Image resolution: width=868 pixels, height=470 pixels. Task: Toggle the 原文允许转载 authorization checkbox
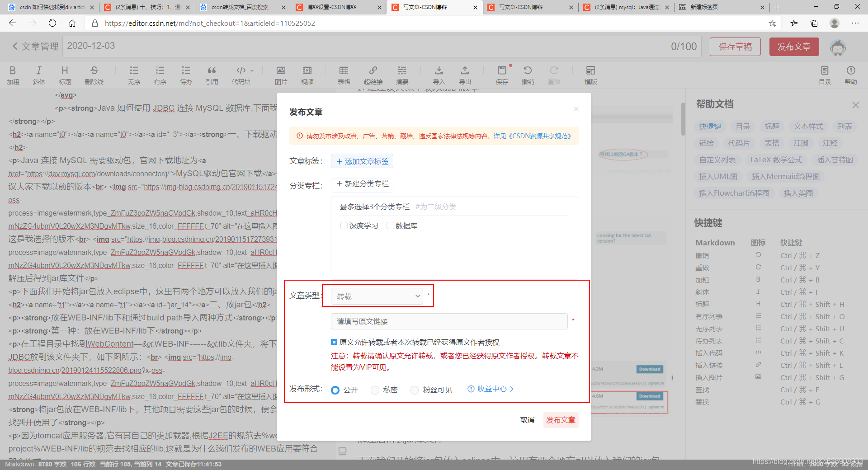(x=334, y=342)
